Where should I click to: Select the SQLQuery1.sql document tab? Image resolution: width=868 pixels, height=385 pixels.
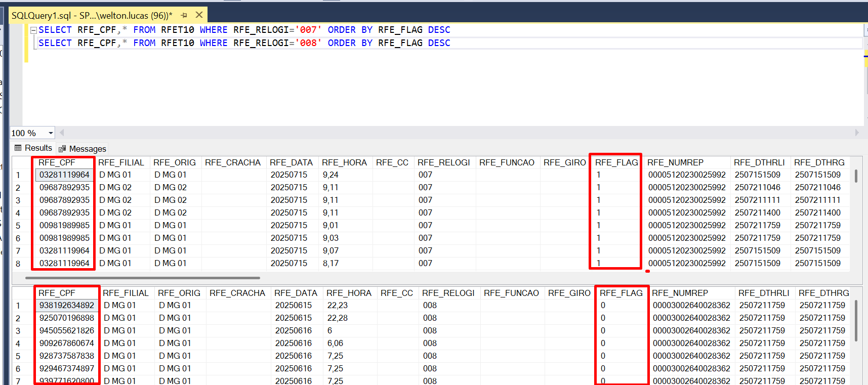pos(92,16)
